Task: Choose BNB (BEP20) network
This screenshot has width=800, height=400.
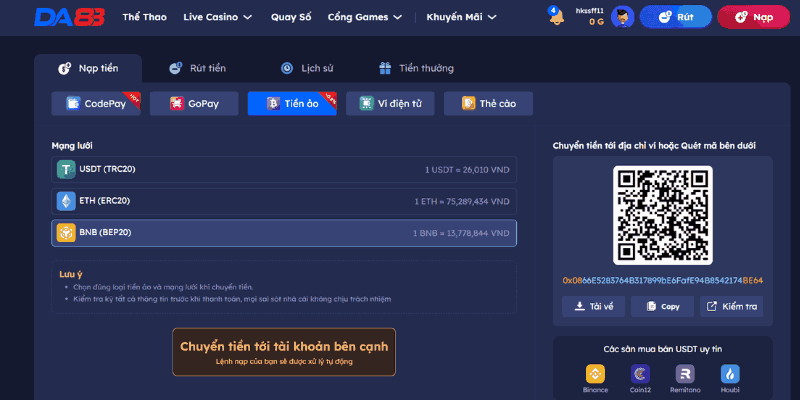Action: coord(284,233)
